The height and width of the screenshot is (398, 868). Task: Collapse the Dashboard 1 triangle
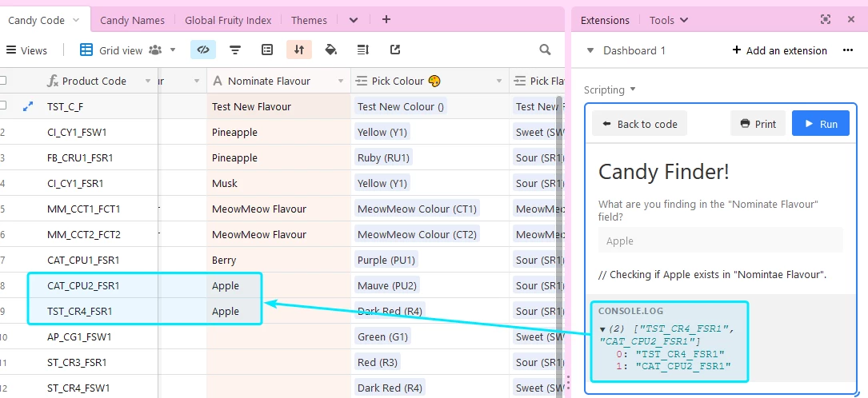point(590,50)
